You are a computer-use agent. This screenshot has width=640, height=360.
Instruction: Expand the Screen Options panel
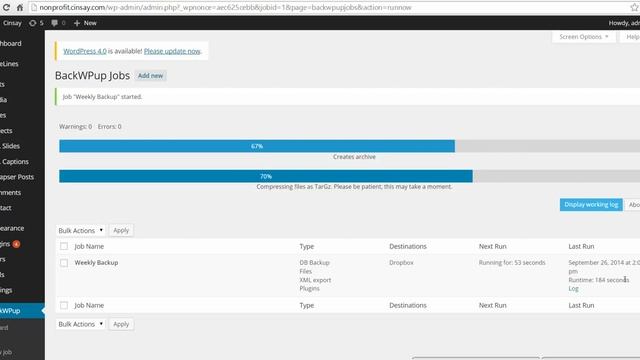[584, 37]
